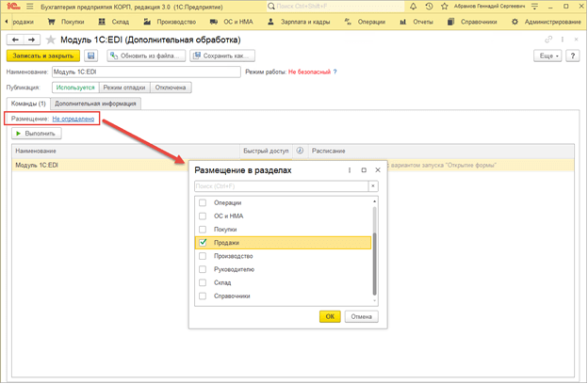Open Не определено placement link
The height and width of the screenshot is (384, 588).
(73, 119)
